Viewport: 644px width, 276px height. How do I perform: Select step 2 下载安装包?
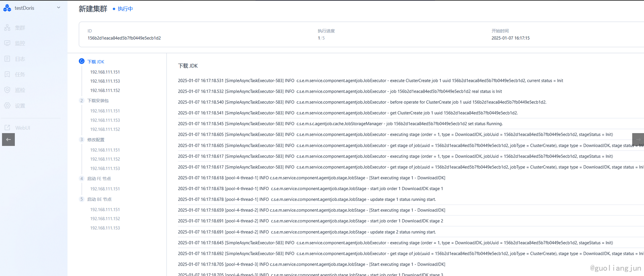98,100
